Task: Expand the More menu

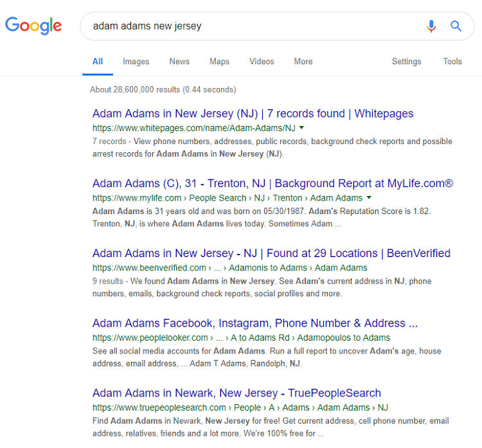Action: [303, 62]
